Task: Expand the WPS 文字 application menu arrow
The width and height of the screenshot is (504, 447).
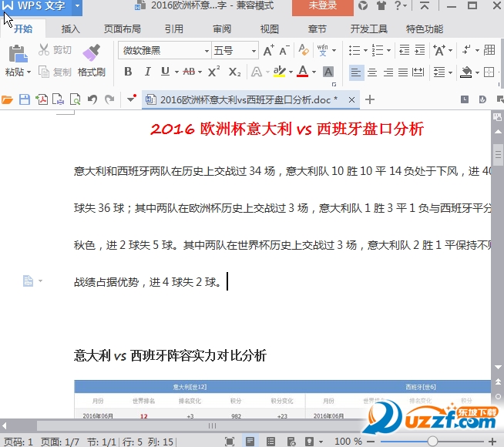Action: 77,6
